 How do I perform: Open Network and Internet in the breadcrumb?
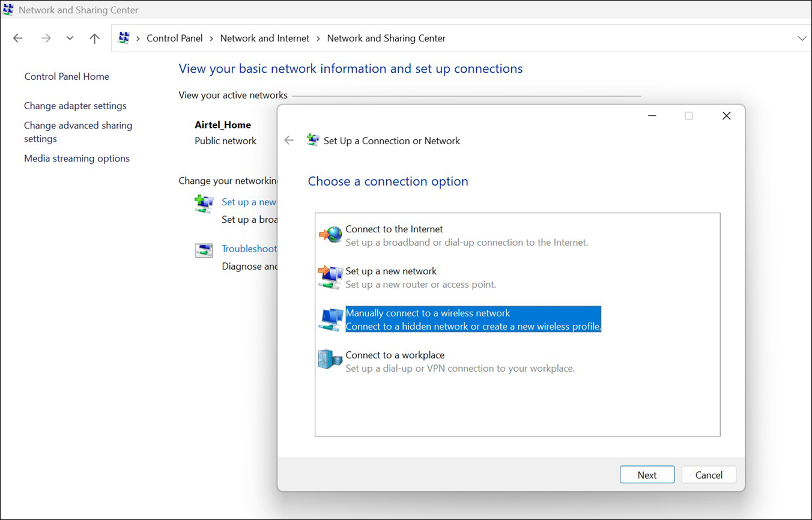coord(265,38)
